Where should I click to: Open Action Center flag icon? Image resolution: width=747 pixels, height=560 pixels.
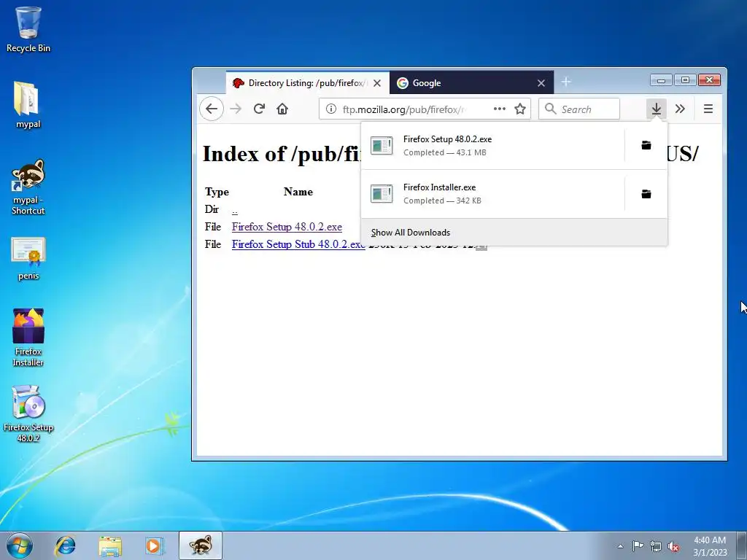coord(638,546)
